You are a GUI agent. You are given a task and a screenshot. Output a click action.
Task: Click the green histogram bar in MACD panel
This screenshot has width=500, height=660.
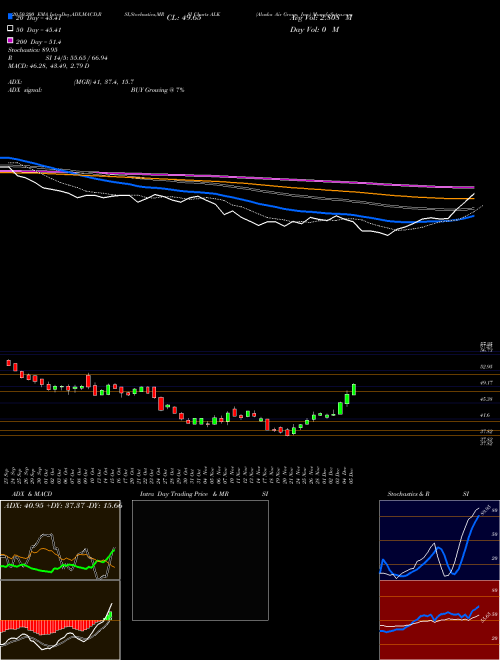(x=109, y=616)
